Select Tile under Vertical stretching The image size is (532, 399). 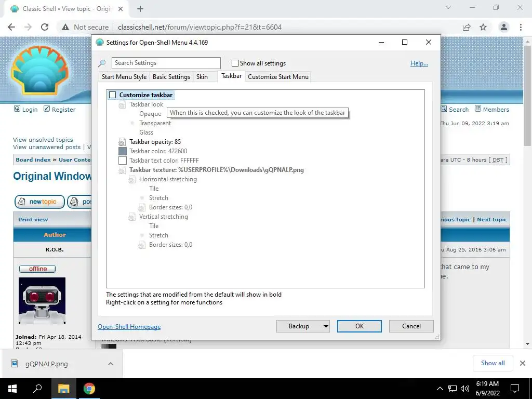tap(154, 225)
